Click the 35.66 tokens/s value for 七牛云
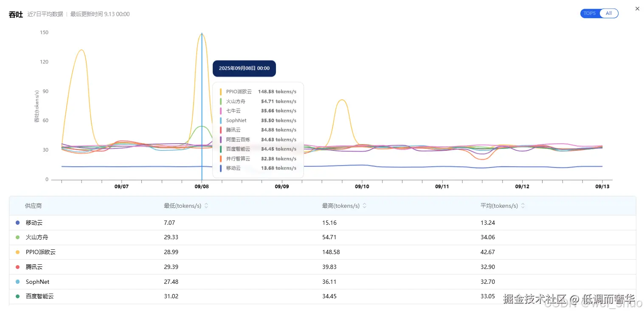This screenshot has height=314, width=644. coord(279,111)
